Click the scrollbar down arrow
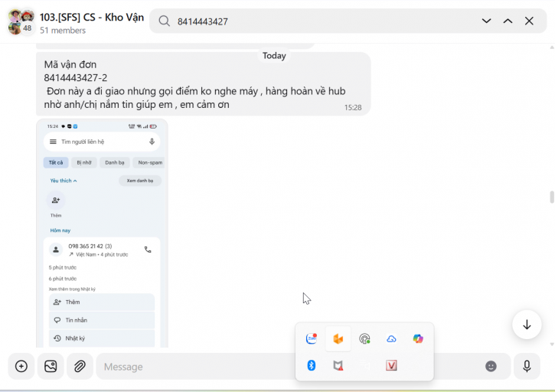 [552, 345]
